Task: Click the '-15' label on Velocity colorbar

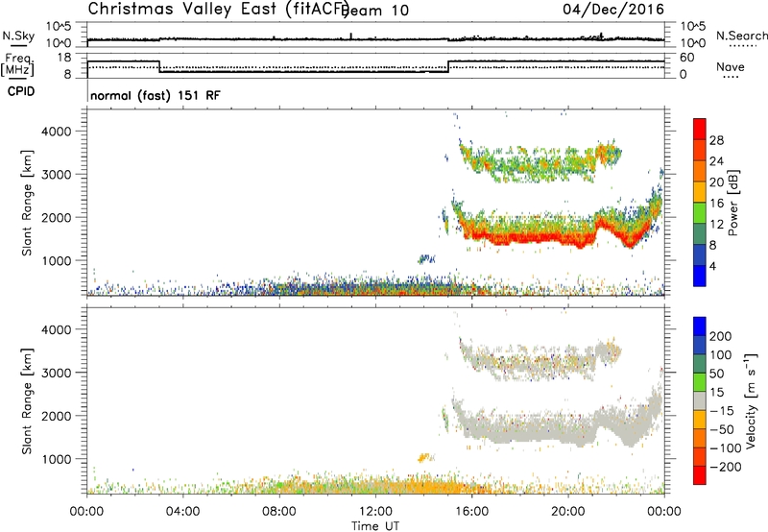Action: [x=722, y=411]
